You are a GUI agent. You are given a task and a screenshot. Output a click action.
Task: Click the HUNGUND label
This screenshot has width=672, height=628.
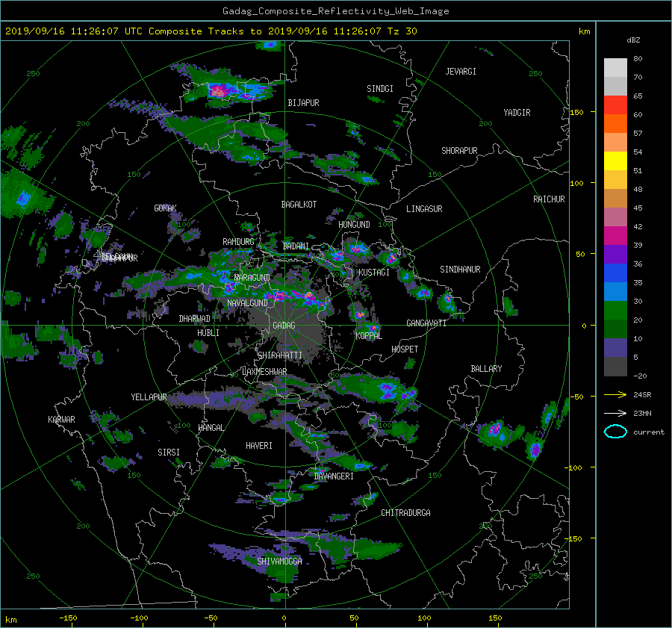(354, 225)
